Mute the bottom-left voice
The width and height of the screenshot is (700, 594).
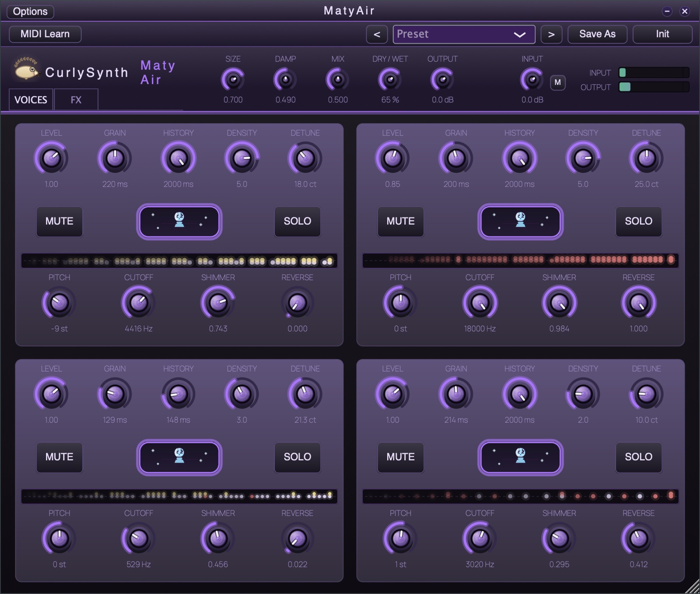click(x=59, y=457)
